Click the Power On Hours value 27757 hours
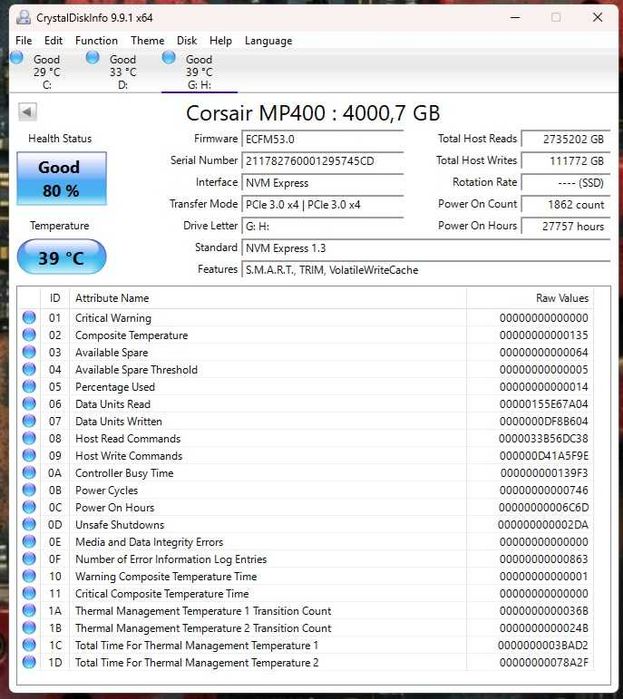Screen dimensions: 623x699 point(566,226)
